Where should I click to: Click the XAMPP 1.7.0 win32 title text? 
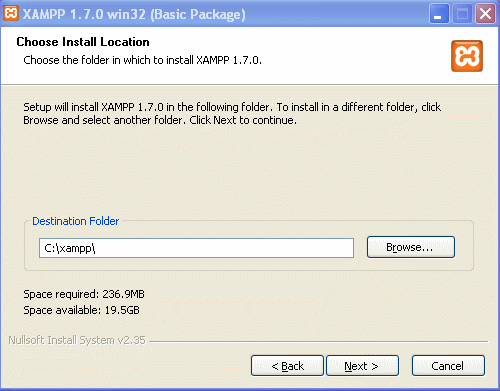[x=134, y=14]
